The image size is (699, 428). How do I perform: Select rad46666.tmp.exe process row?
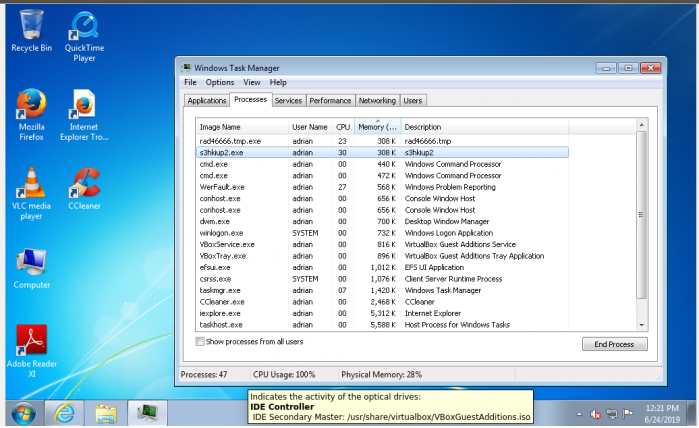[x=382, y=141]
